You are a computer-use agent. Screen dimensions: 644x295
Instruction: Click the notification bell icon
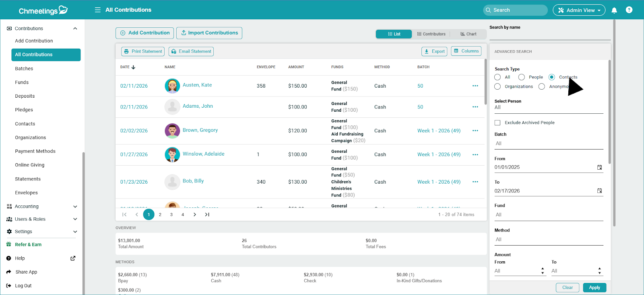pyautogui.click(x=614, y=10)
